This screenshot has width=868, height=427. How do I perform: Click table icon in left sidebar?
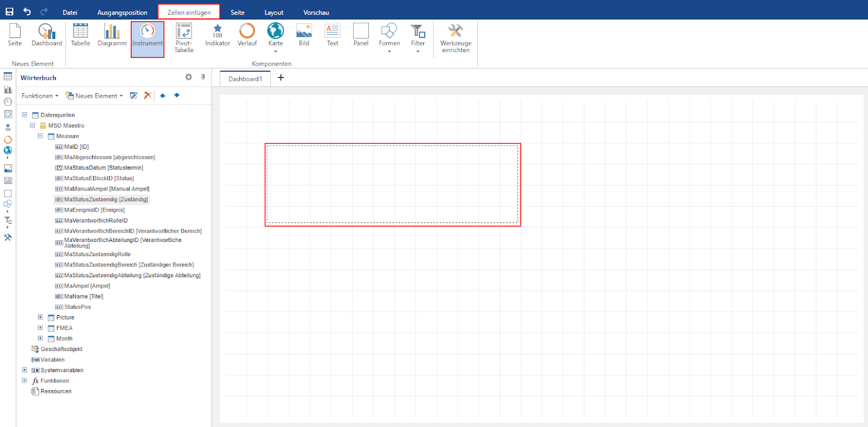click(x=8, y=77)
